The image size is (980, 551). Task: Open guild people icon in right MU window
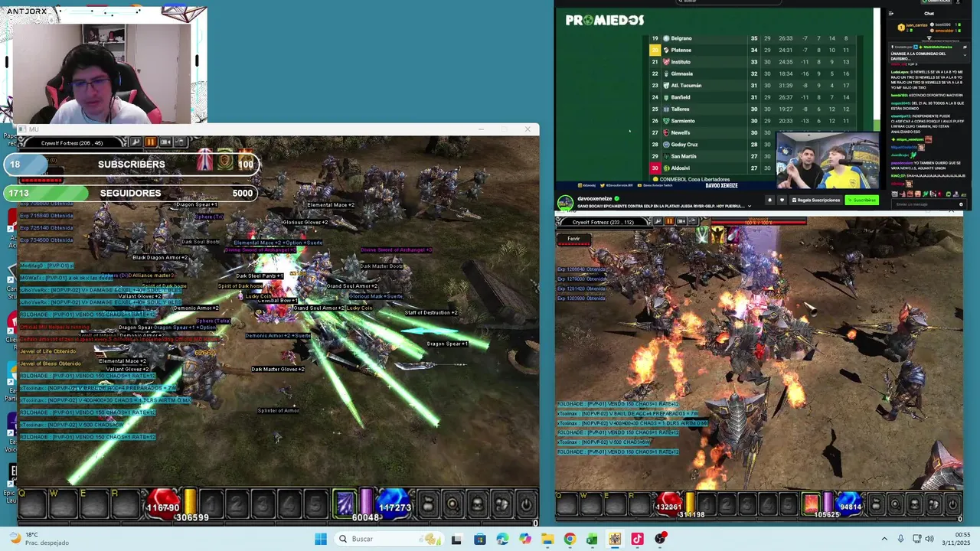[x=933, y=504]
